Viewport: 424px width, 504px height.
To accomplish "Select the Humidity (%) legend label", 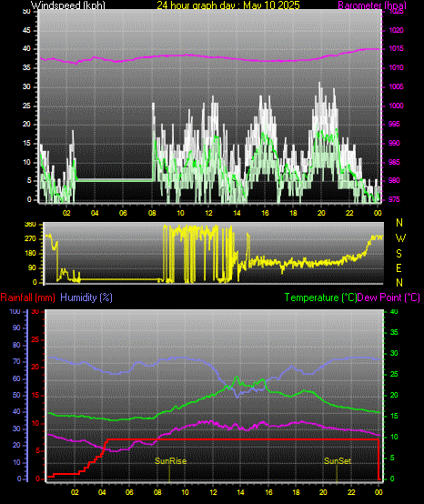I will tap(86, 297).
